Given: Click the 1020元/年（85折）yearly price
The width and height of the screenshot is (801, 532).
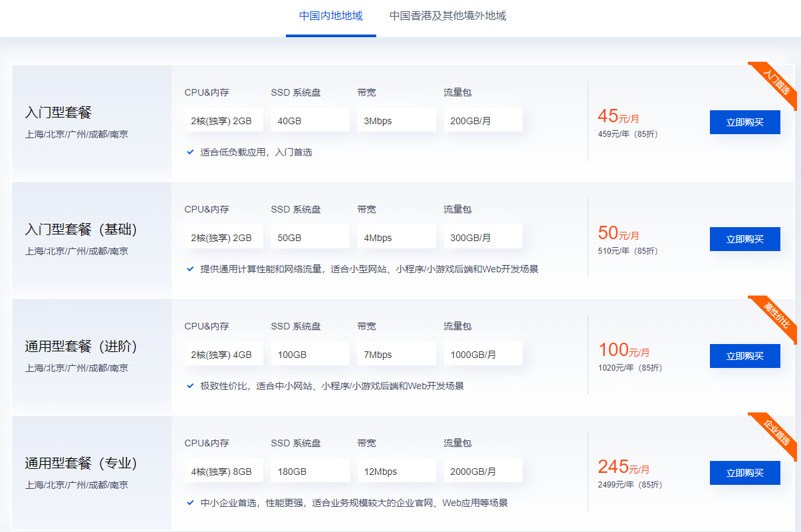Looking at the screenshot, I should (630, 368).
